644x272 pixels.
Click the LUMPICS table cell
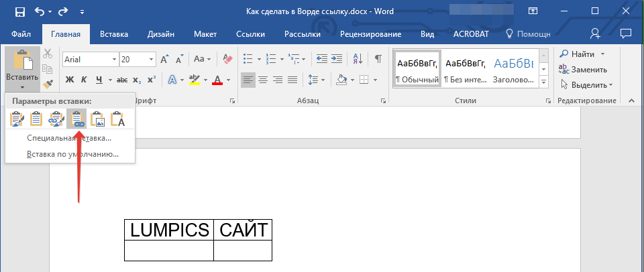pyautogui.click(x=169, y=230)
